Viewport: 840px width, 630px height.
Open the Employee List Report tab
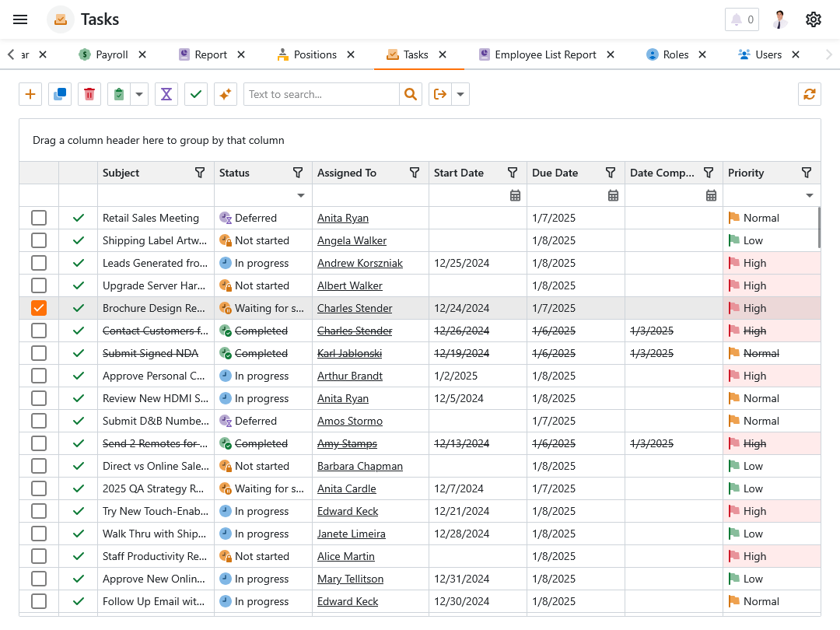tap(544, 54)
